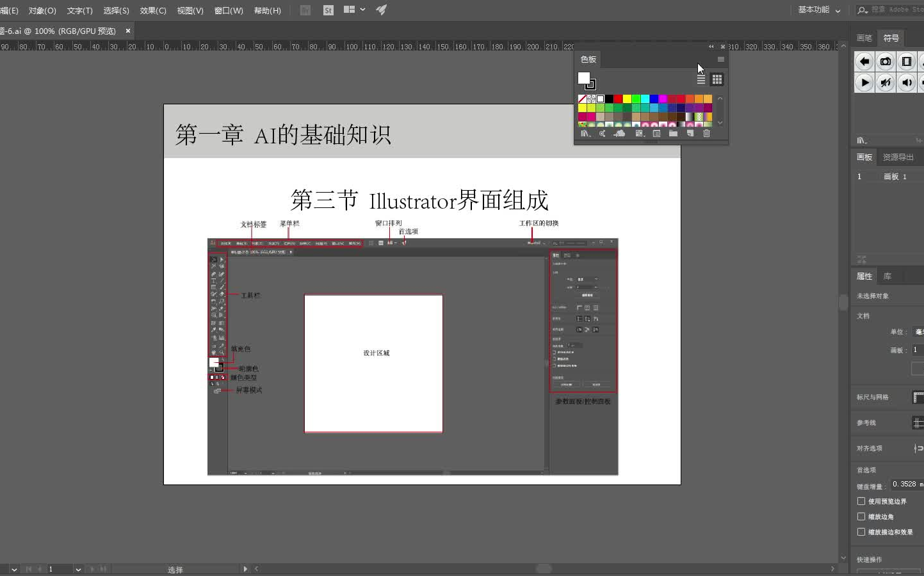Image resolution: width=924 pixels, height=576 pixels.
Task: Open the 视图(V) menu
Action: pos(190,10)
